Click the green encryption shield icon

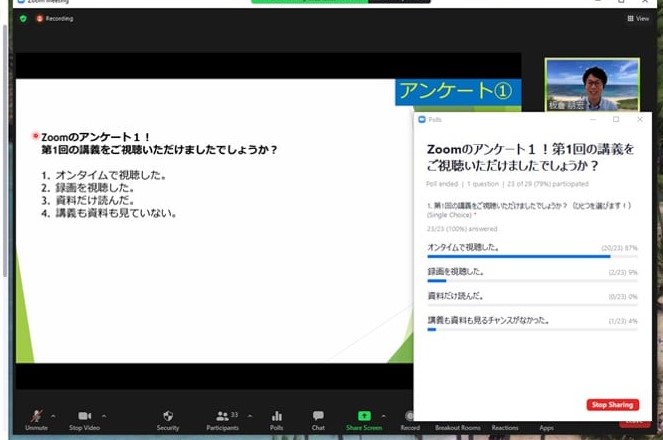(x=23, y=19)
